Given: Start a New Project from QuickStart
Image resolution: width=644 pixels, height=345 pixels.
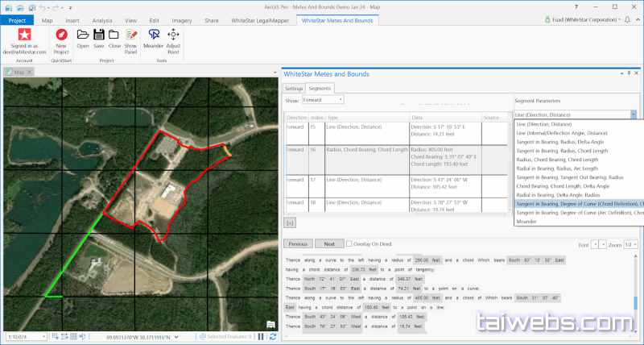Looking at the screenshot, I should click(x=62, y=35).
